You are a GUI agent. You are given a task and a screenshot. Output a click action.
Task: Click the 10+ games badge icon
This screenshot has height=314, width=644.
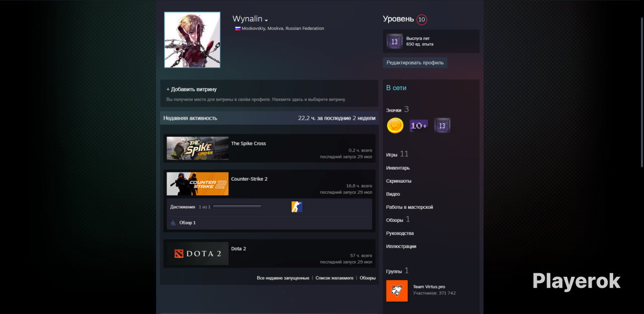(x=419, y=125)
